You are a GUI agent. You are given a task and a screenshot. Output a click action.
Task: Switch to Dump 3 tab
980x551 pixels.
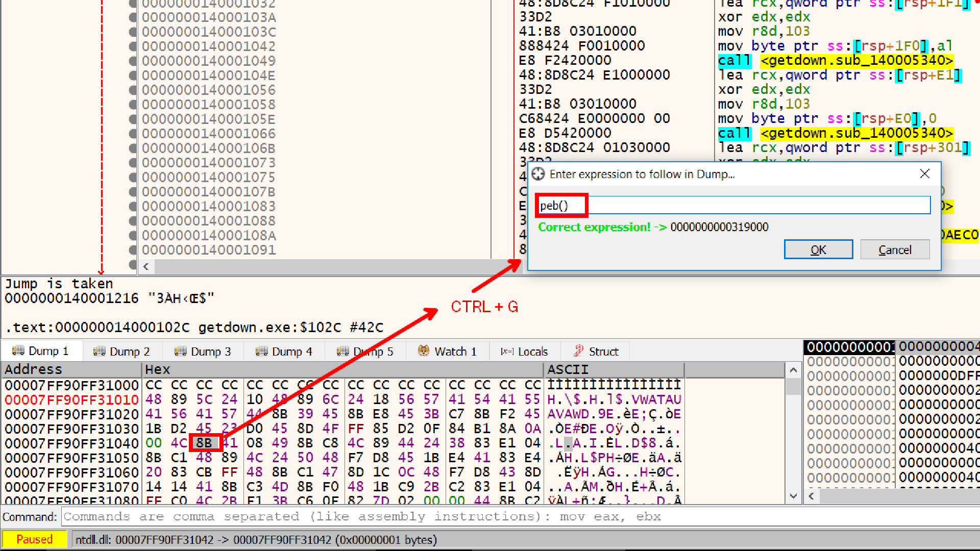203,352
